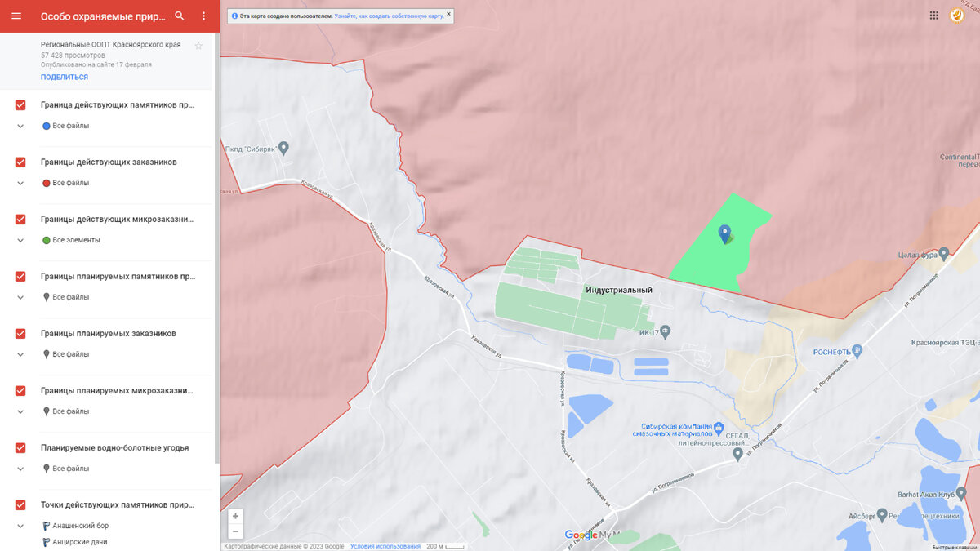Click ПОДЕЛИТЬСЯ share link
Image resolution: width=980 pixels, height=551 pixels.
[65, 77]
